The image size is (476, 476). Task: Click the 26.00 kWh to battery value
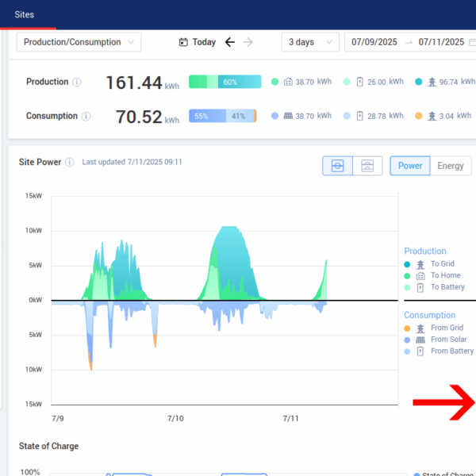coord(386,82)
